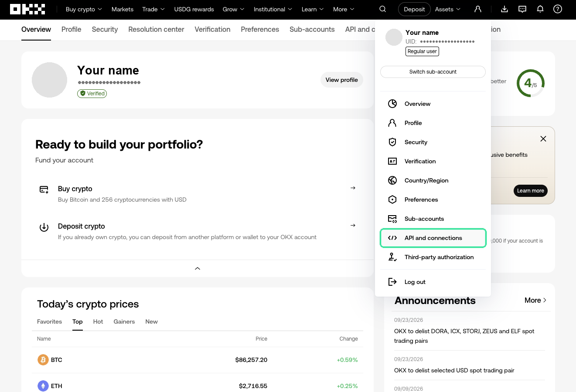Expand the Institutional dropdown
This screenshot has height=392, width=576.
coord(273,9)
